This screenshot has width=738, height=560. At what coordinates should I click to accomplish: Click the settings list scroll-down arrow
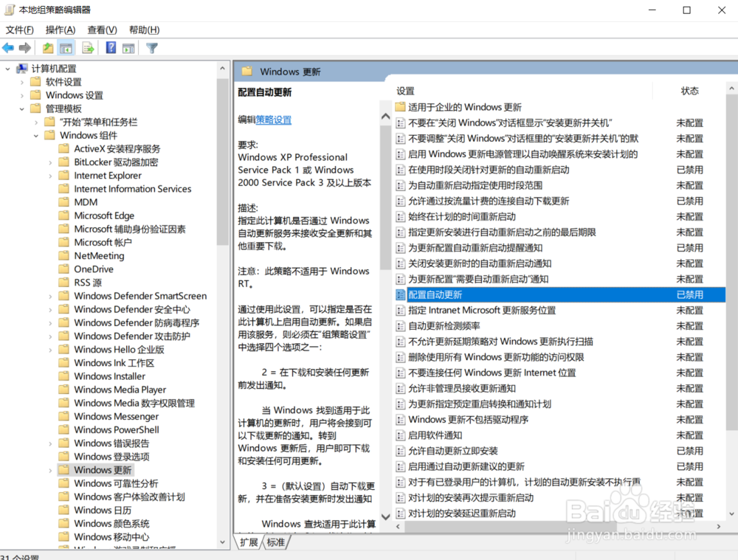731,514
